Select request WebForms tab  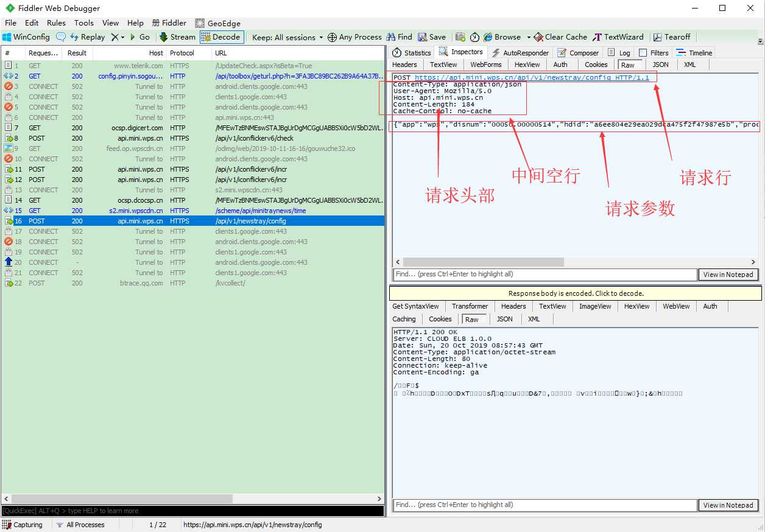click(485, 65)
